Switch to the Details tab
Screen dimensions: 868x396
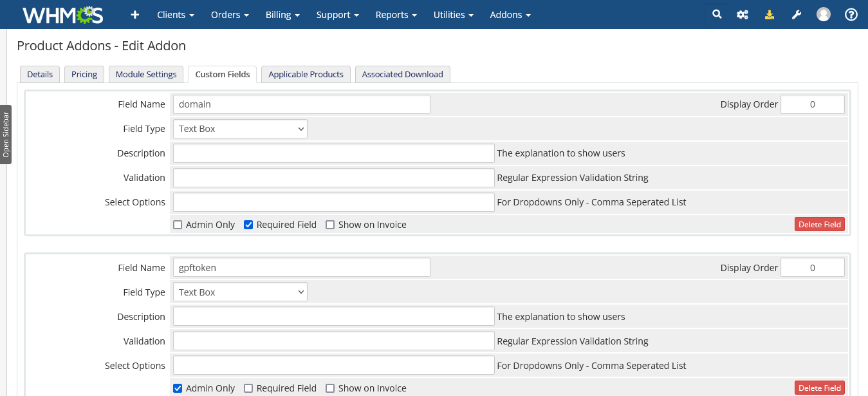coord(40,74)
